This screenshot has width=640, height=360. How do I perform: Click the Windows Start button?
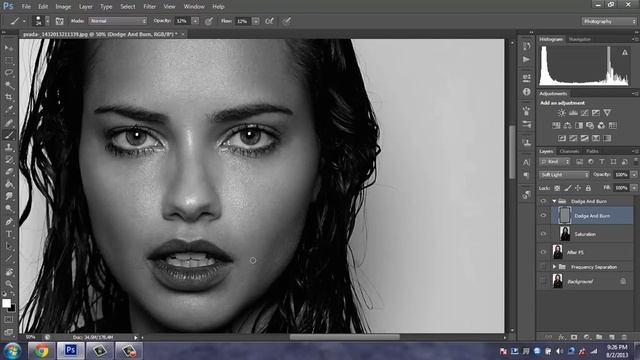[13, 351]
